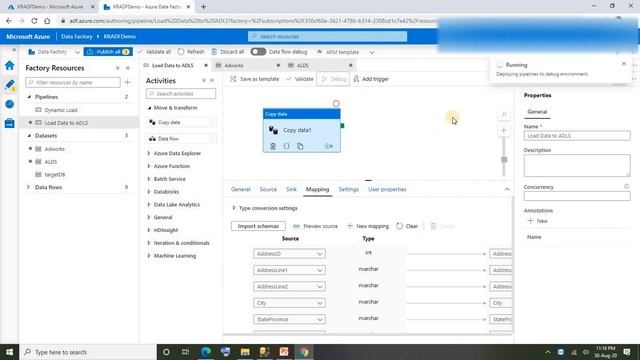Image resolution: width=640 pixels, height=360 pixels.
Task: Collapse the Factory Resources panel
Action: (x=127, y=68)
